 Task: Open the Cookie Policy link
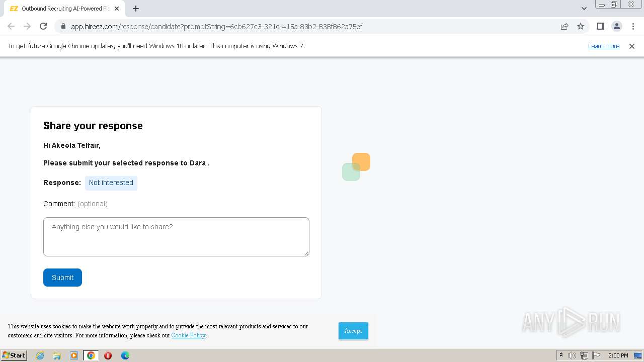[x=188, y=335]
